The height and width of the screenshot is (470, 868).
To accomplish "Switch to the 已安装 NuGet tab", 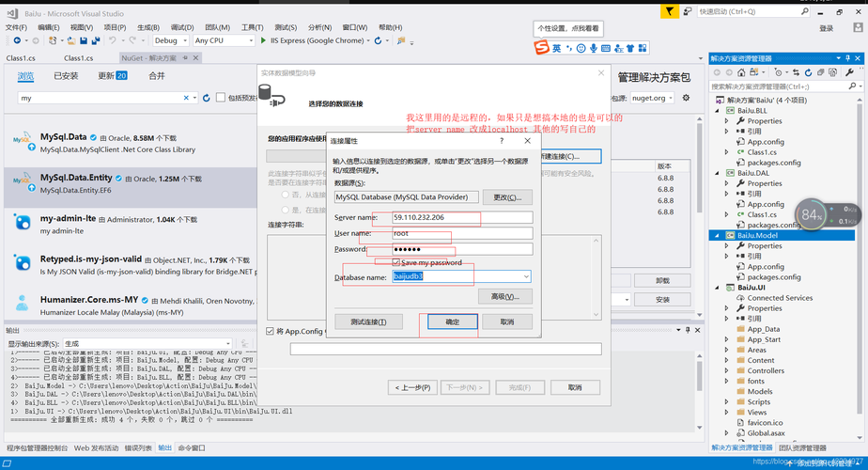I will click(x=66, y=76).
